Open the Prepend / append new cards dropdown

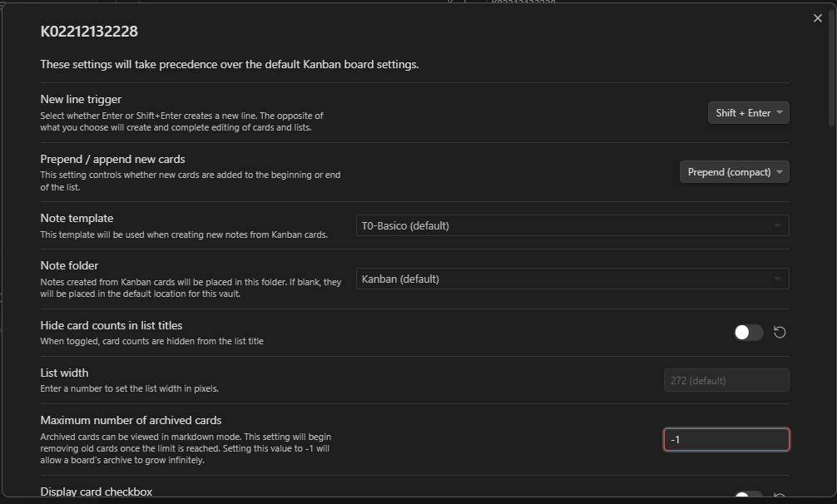[734, 171]
